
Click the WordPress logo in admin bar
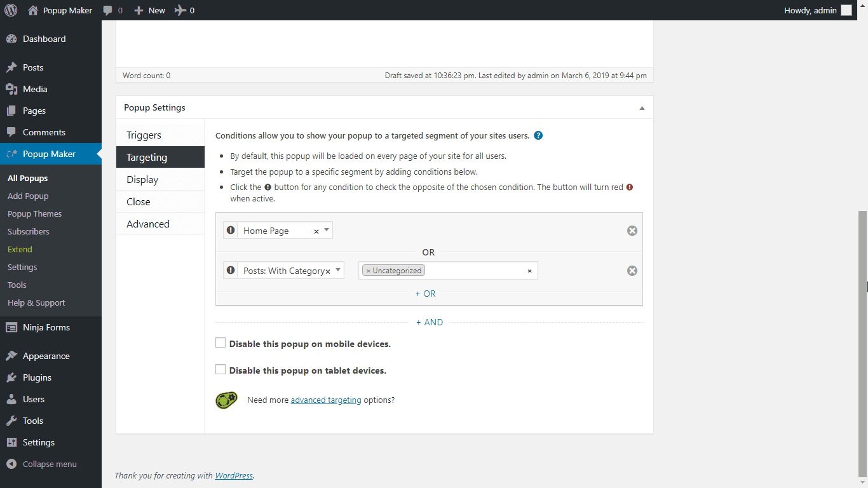click(x=11, y=10)
